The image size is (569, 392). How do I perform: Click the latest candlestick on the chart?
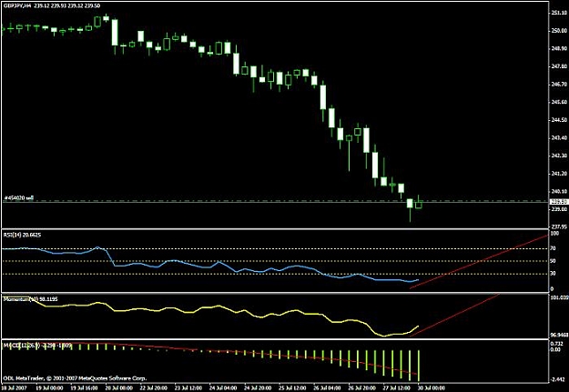(x=419, y=204)
